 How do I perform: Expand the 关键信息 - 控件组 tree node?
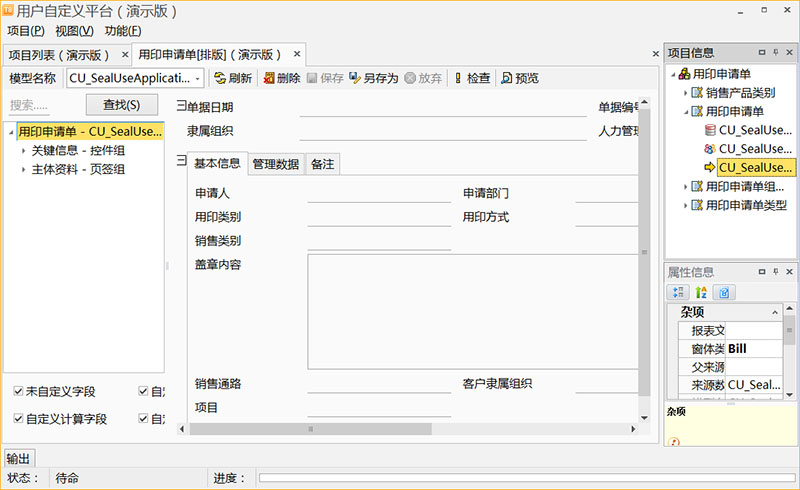click(24, 150)
